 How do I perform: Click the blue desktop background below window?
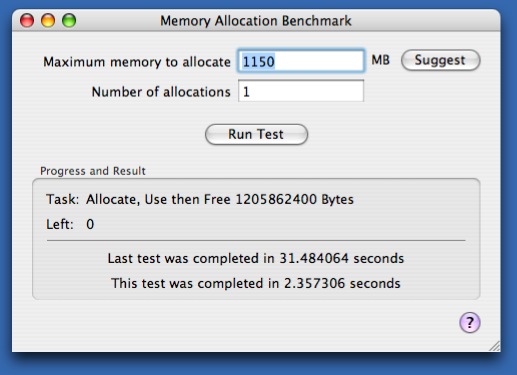tap(256, 365)
